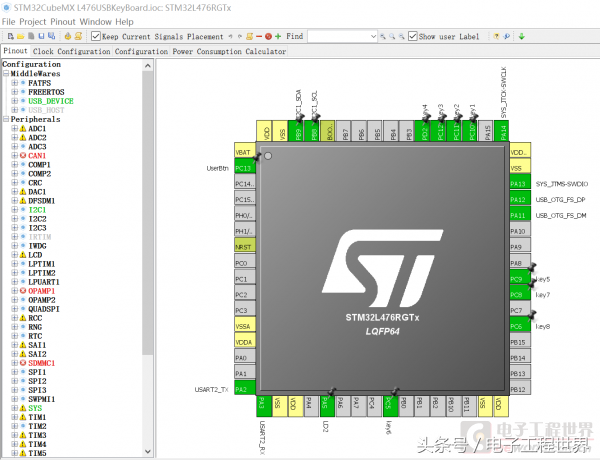Image resolution: width=600 pixels, height=460 pixels.
Task: Click tree panel scrollbar down arrow
Action: (148, 452)
